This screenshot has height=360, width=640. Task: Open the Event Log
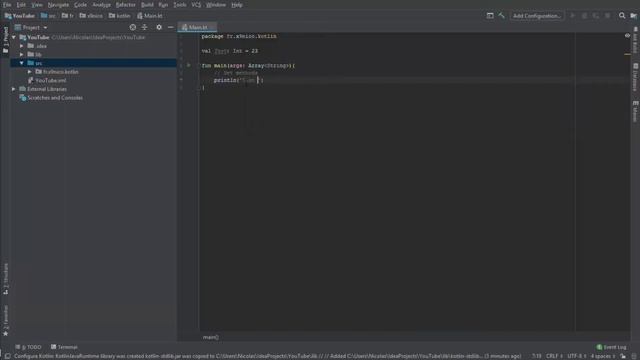coord(611,347)
